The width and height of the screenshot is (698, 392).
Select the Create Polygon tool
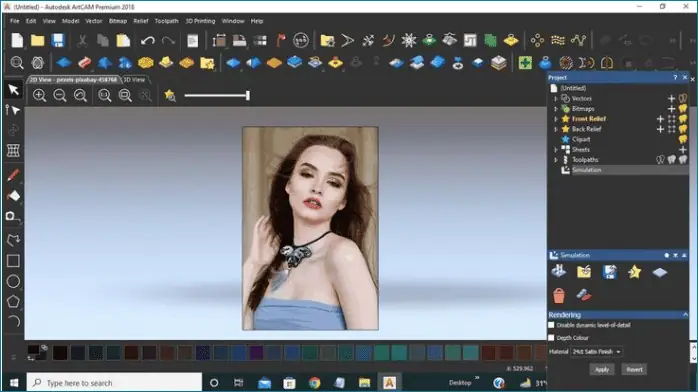13,301
